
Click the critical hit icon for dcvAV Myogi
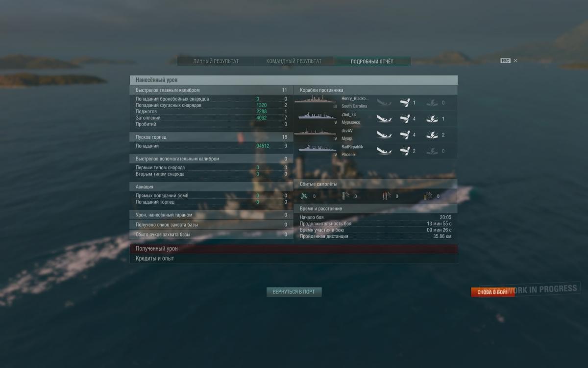click(x=432, y=135)
